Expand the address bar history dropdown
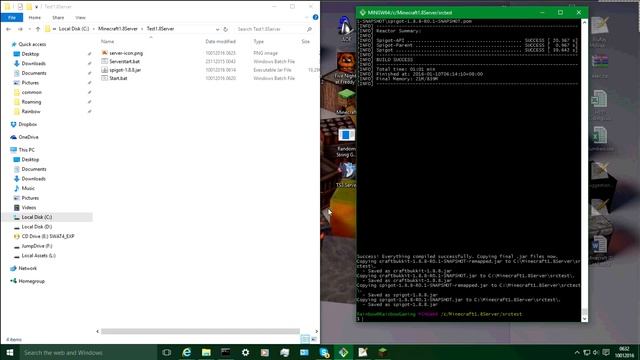640x360 pixels. pyautogui.click(x=217, y=29)
